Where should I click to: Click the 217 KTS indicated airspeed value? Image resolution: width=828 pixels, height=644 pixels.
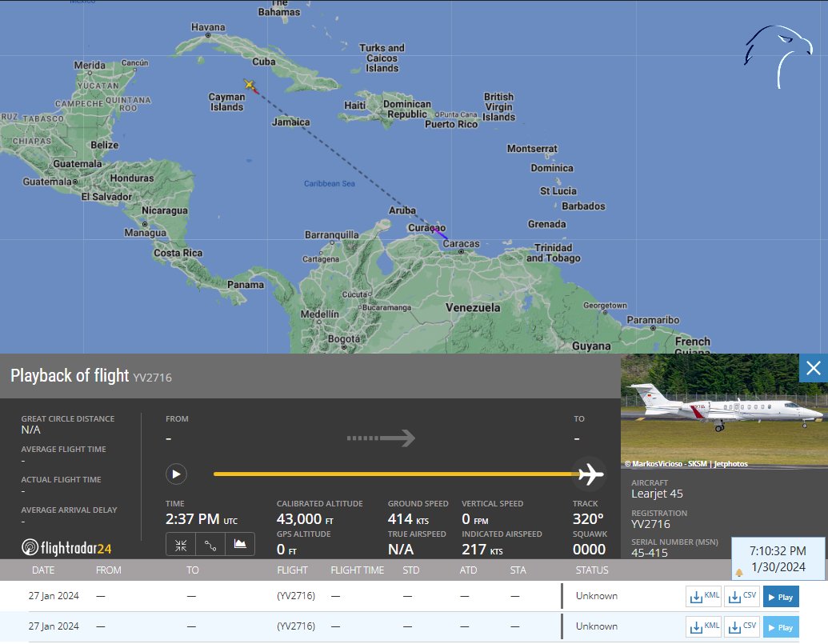click(482, 550)
